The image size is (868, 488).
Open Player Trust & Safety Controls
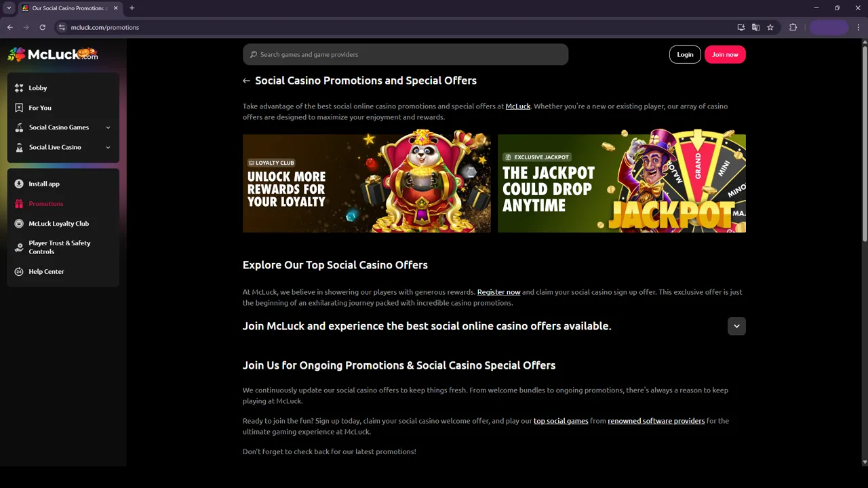tap(59, 247)
